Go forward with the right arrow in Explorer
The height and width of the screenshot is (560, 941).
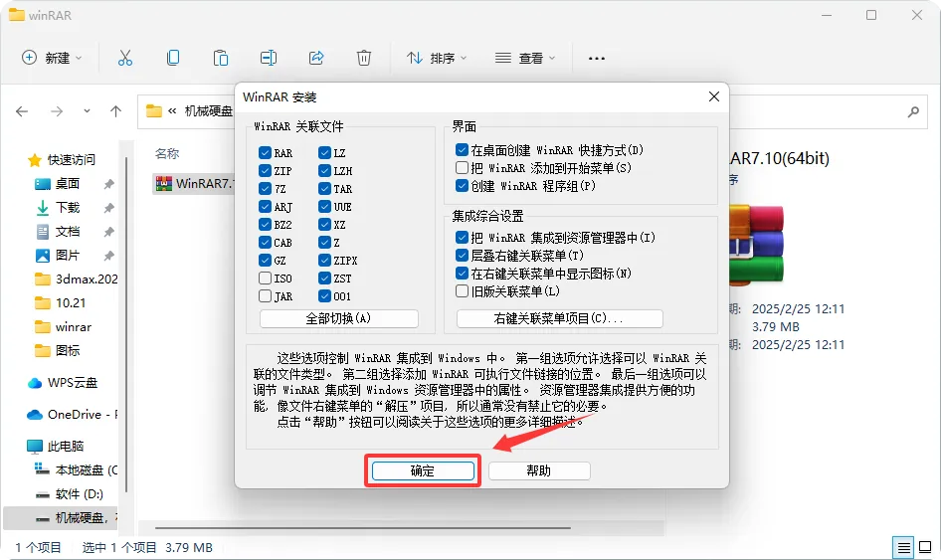[57, 111]
